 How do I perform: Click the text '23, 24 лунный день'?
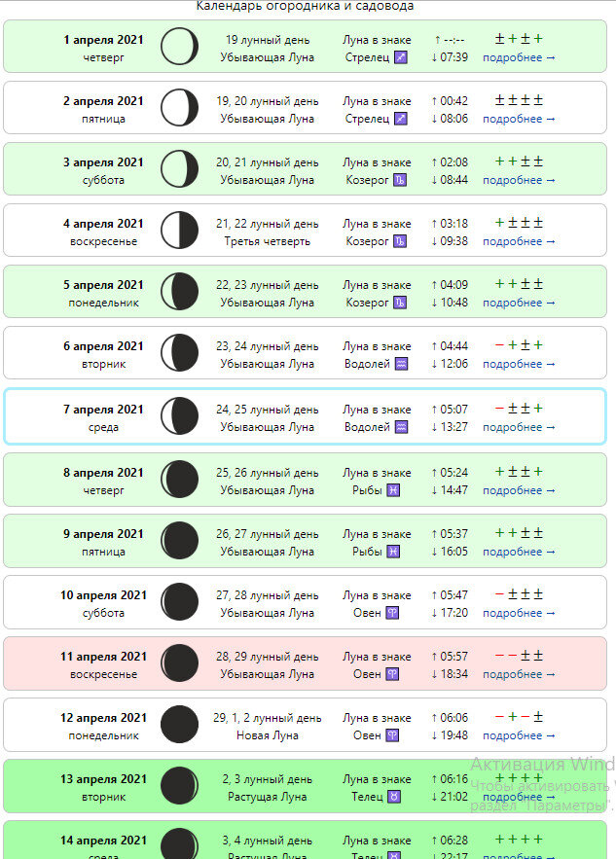tap(268, 346)
